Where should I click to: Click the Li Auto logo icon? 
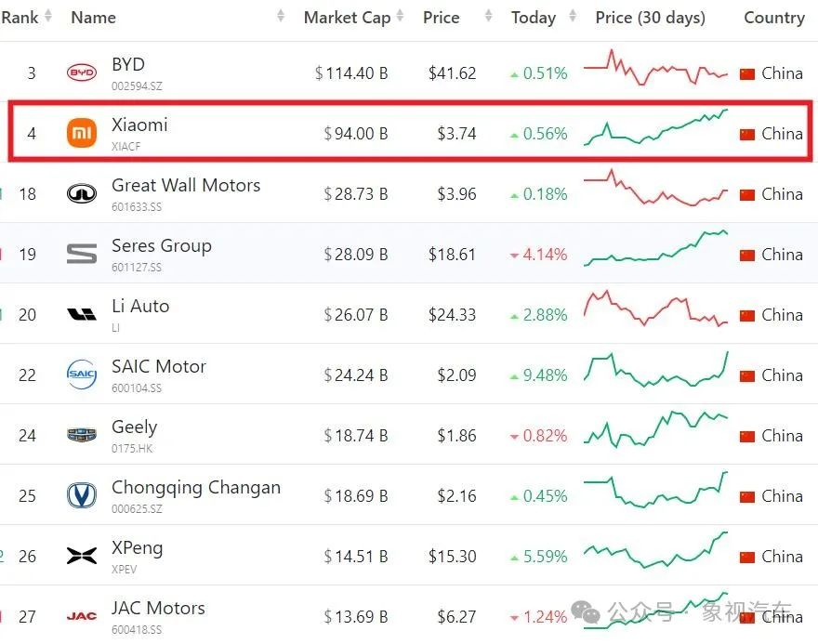(82, 315)
